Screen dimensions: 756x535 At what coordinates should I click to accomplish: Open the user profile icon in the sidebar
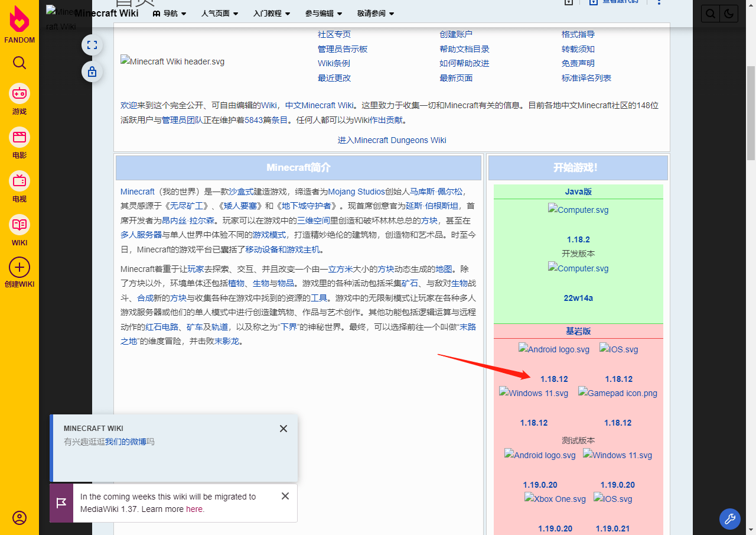(19, 518)
